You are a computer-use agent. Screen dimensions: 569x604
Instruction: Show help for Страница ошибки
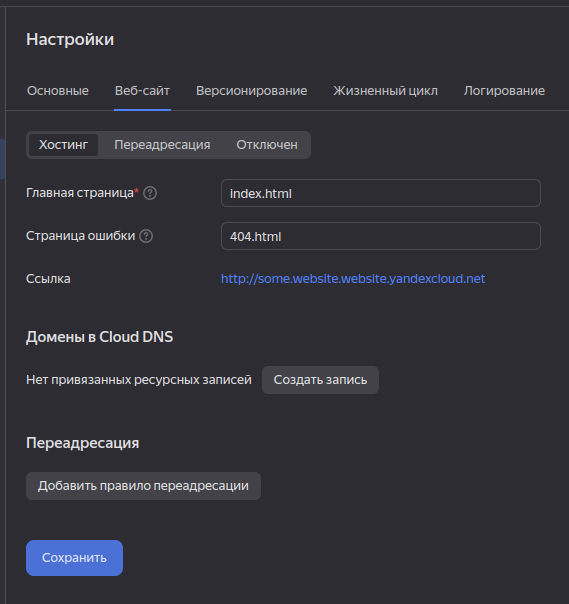point(146,236)
